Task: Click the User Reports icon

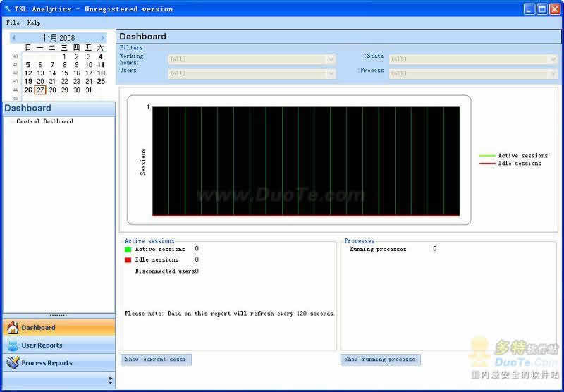Action: (x=13, y=345)
